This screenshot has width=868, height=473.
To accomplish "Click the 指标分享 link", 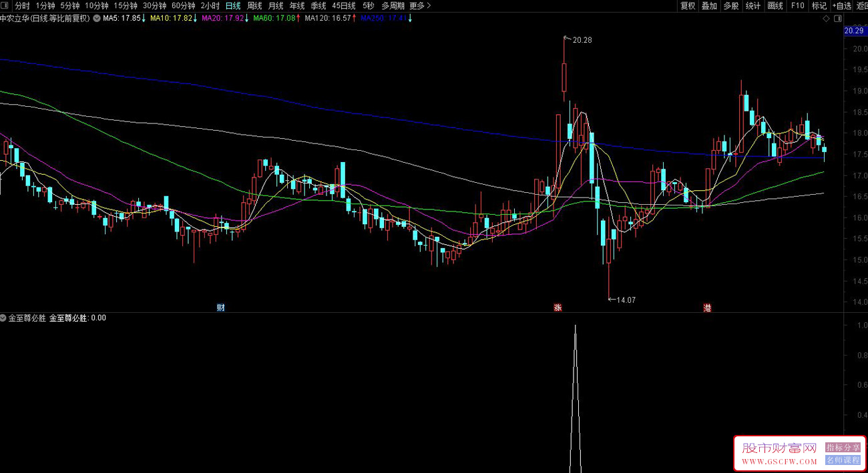I will pyautogui.click(x=843, y=447).
